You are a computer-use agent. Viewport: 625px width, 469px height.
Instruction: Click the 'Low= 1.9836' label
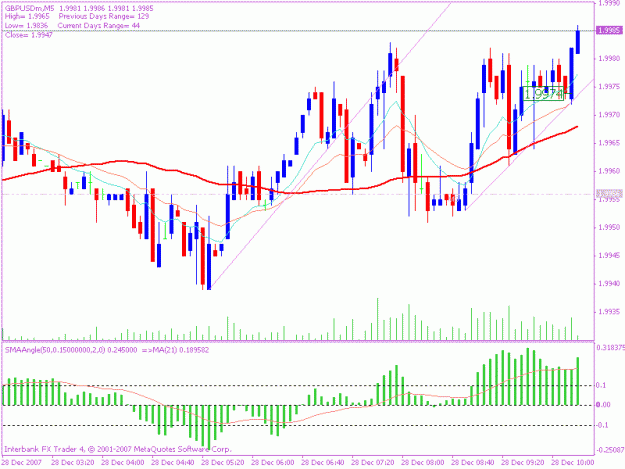26,26
